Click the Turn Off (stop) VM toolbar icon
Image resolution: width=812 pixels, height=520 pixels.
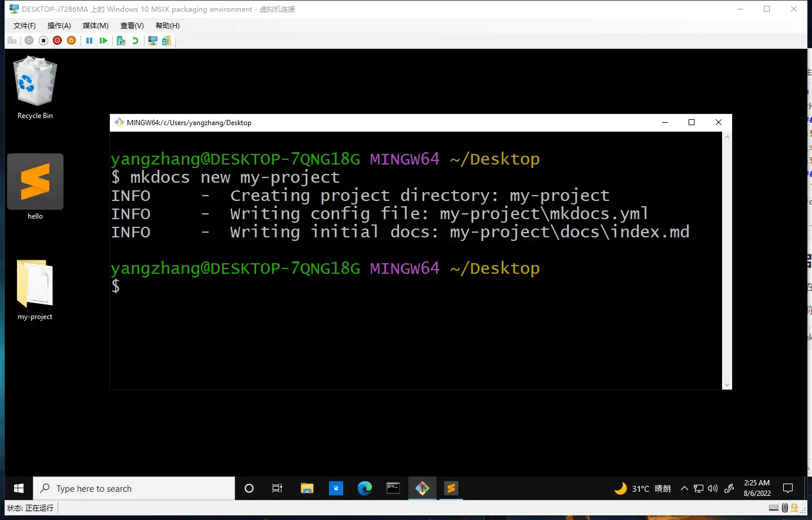click(43, 41)
